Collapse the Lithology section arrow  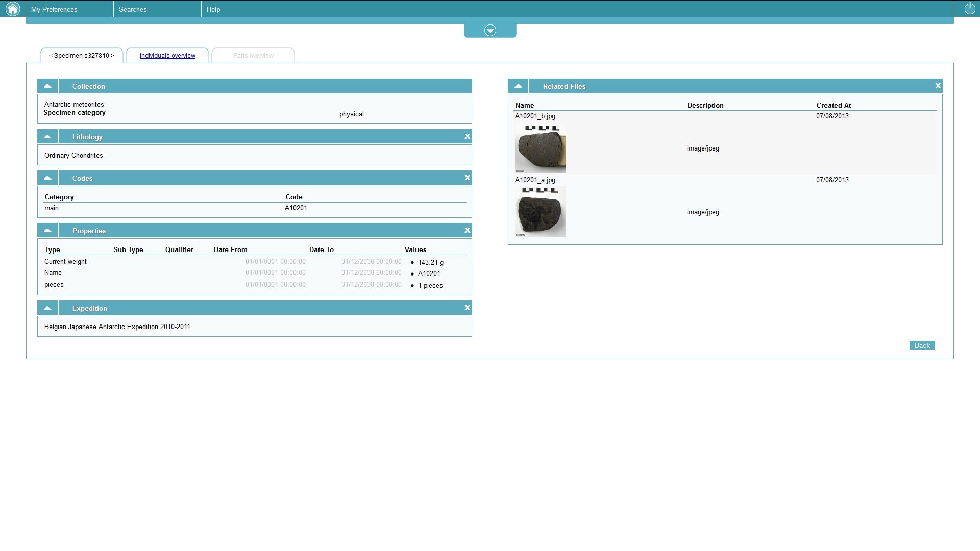pyautogui.click(x=47, y=136)
